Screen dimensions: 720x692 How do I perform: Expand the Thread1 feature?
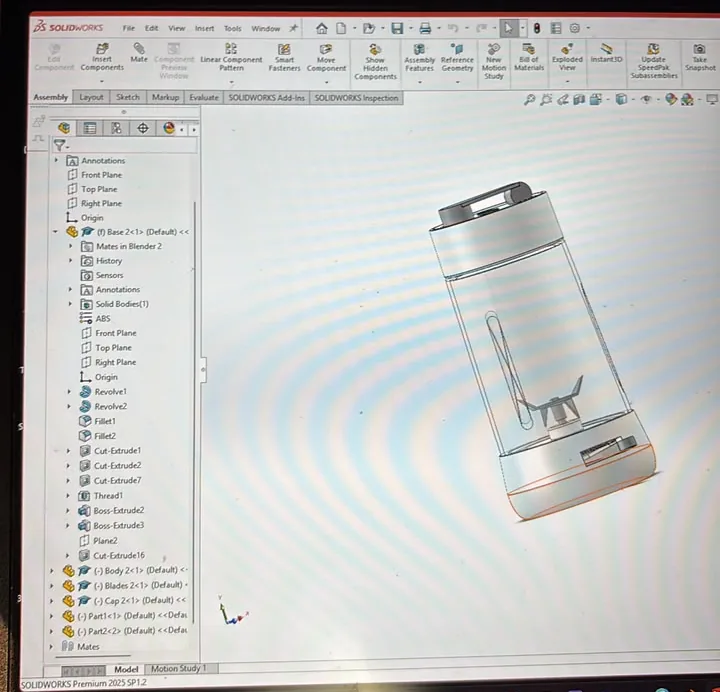(68, 495)
